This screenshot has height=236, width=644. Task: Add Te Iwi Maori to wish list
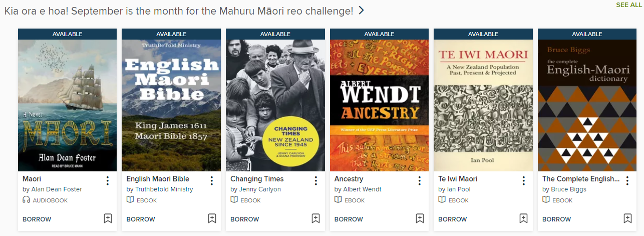click(x=523, y=218)
